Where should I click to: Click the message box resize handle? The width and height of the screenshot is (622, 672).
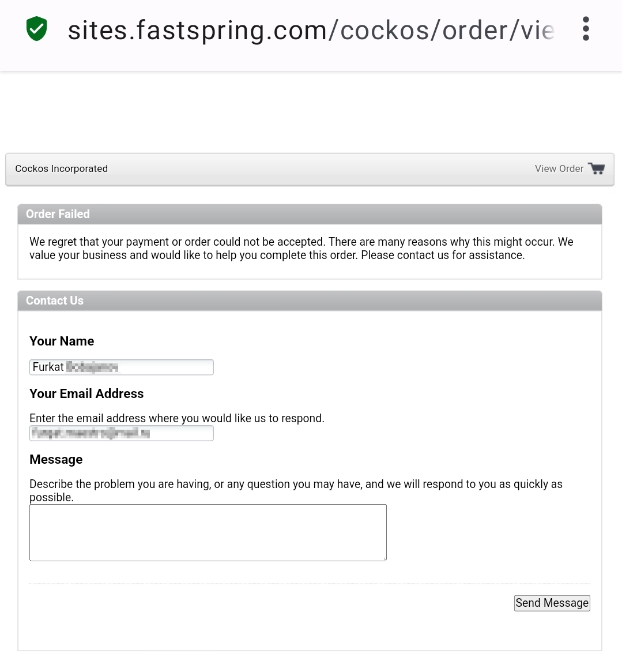[384, 559]
